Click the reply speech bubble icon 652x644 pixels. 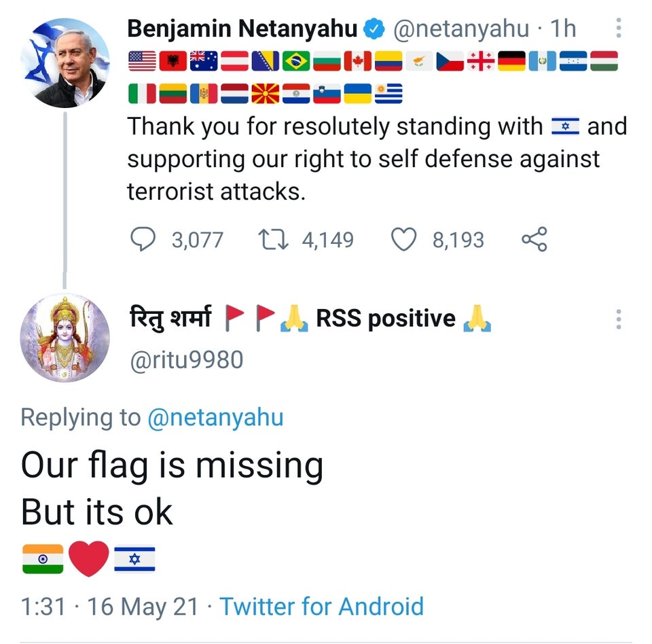[143, 239]
